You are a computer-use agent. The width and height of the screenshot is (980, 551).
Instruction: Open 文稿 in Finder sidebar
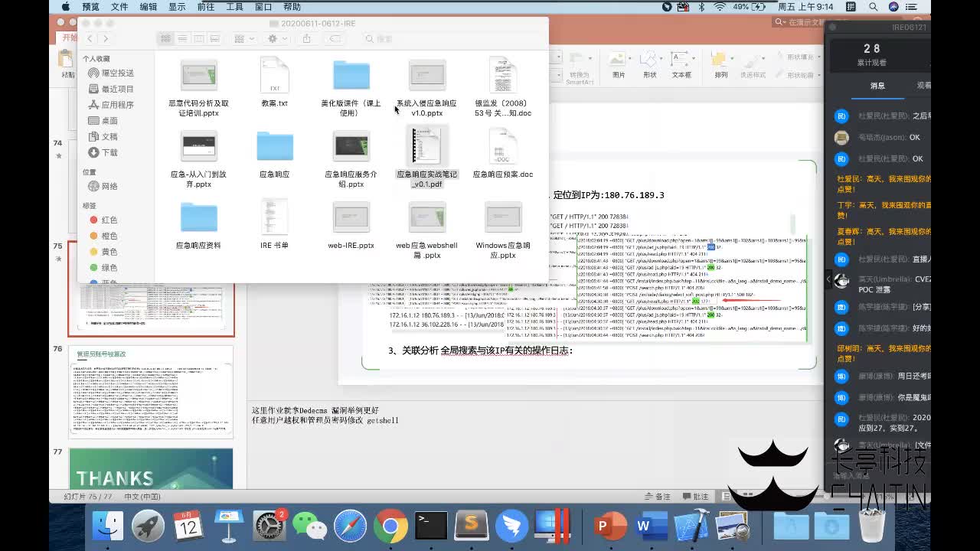[x=103, y=136]
